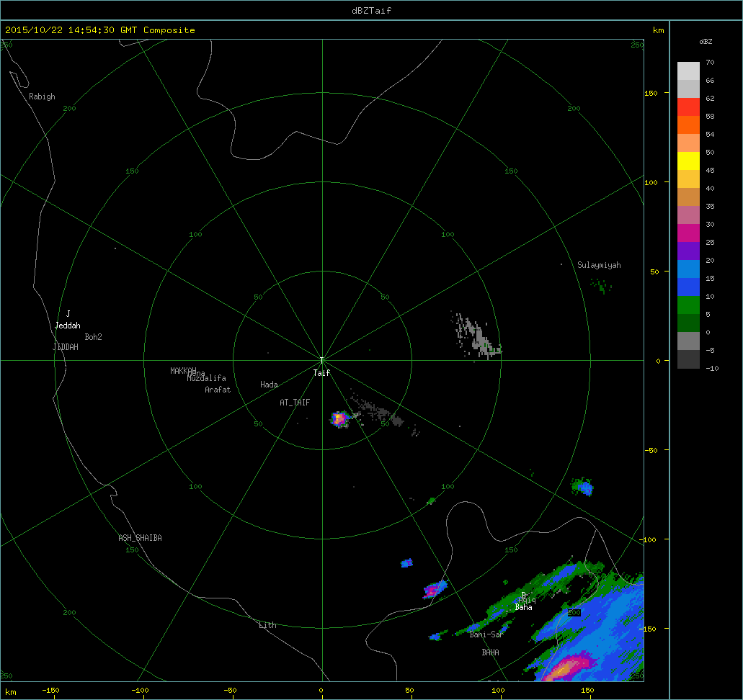Click the magenta-core cell northwest of Baha
Screen dimensions: 743x700
(434, 590)
